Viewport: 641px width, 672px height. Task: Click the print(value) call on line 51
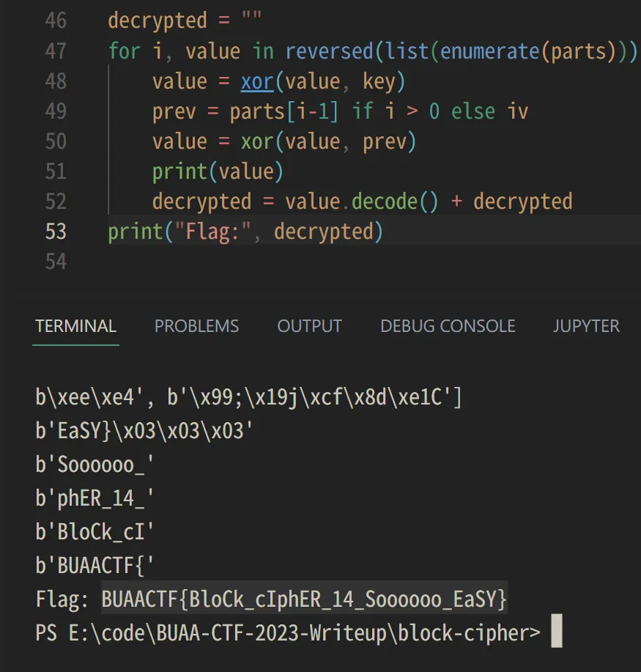pos(217,171)
